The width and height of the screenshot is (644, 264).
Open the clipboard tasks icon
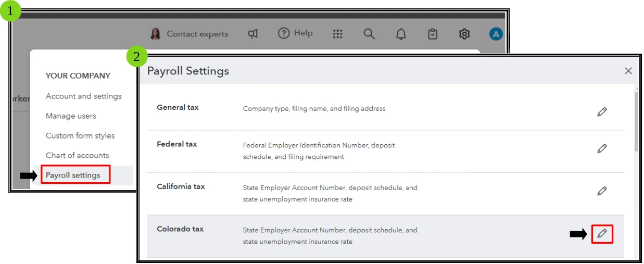(433, 34)
